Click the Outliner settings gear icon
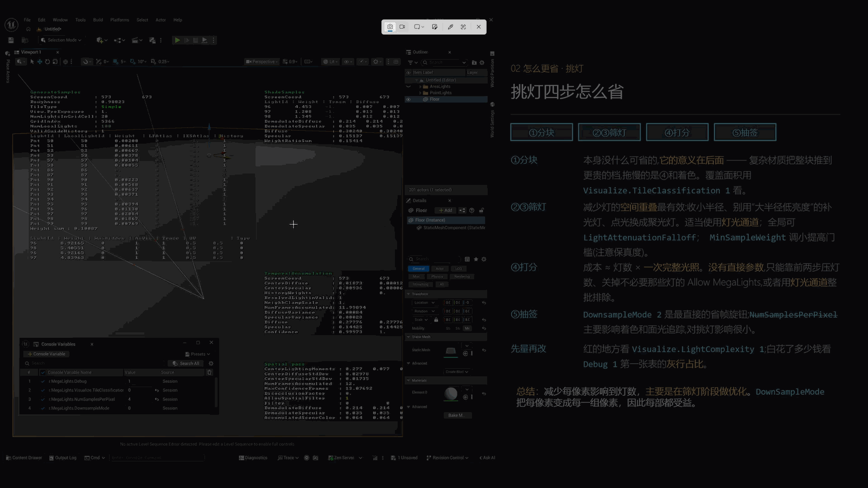Image resolution: width=868 pixels, height=488 pixels. click(x=482, y=62)
